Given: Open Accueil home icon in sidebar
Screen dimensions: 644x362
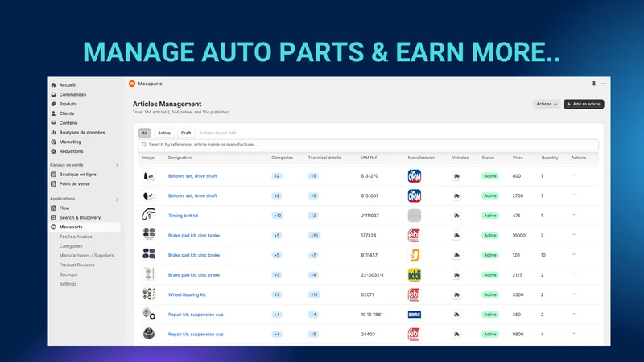Looking at the screenshot, I should [53, 85].
